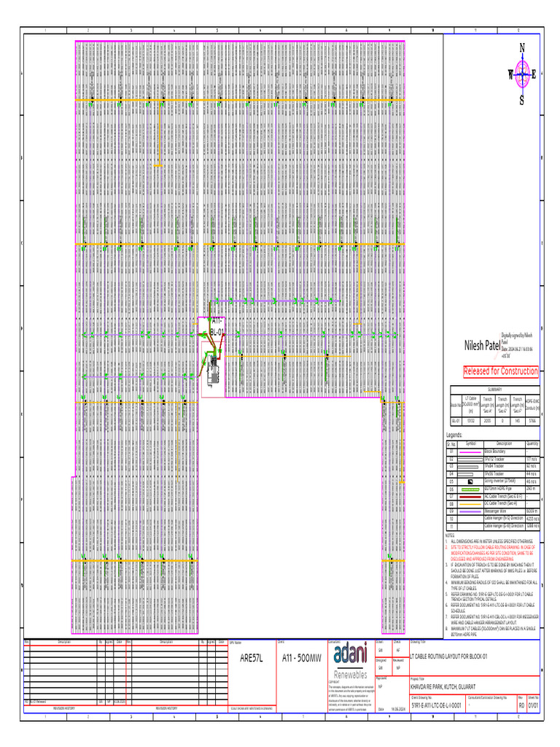Click the 'Legends:' heading
Viewport: 560px width, 747px height.
coord(454,435)
